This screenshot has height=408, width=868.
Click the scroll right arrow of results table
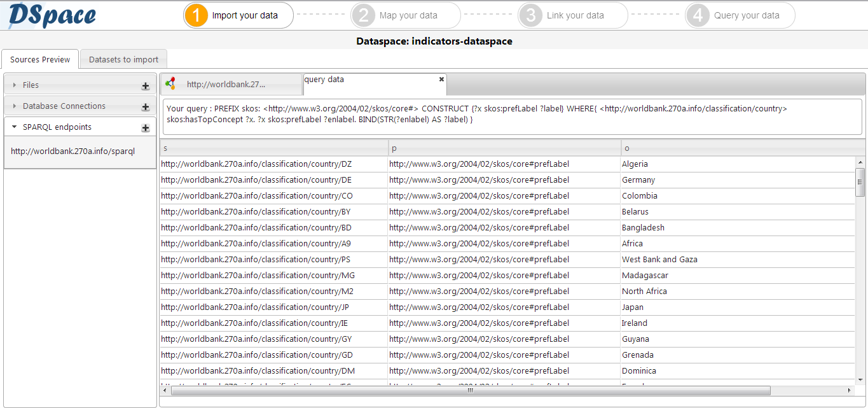(x=850, y=390)
